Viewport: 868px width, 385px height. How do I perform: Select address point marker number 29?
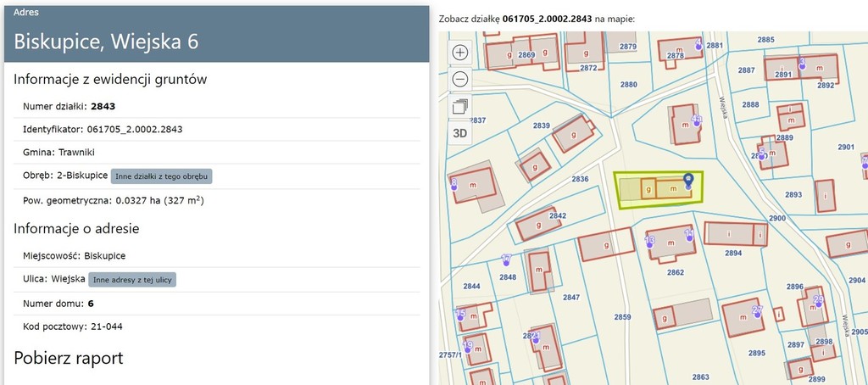point(818,300)
